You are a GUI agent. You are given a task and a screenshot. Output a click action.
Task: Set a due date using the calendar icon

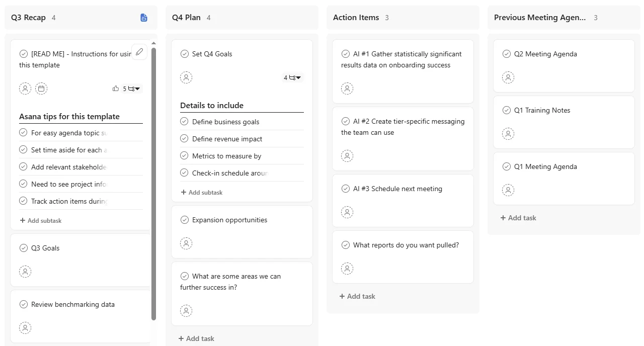pos(41,89)
